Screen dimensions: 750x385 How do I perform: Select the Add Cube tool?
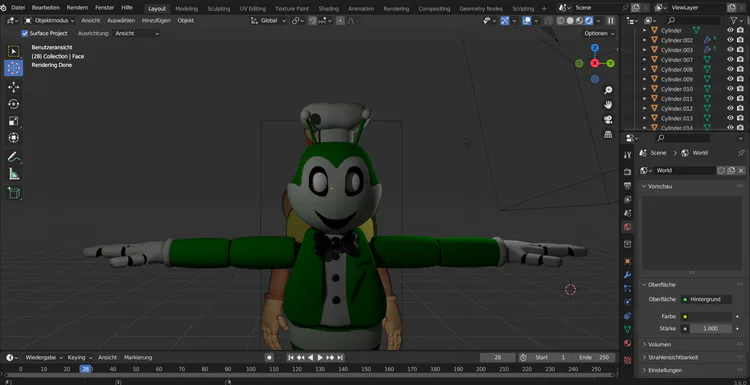(x=13, y=193)
